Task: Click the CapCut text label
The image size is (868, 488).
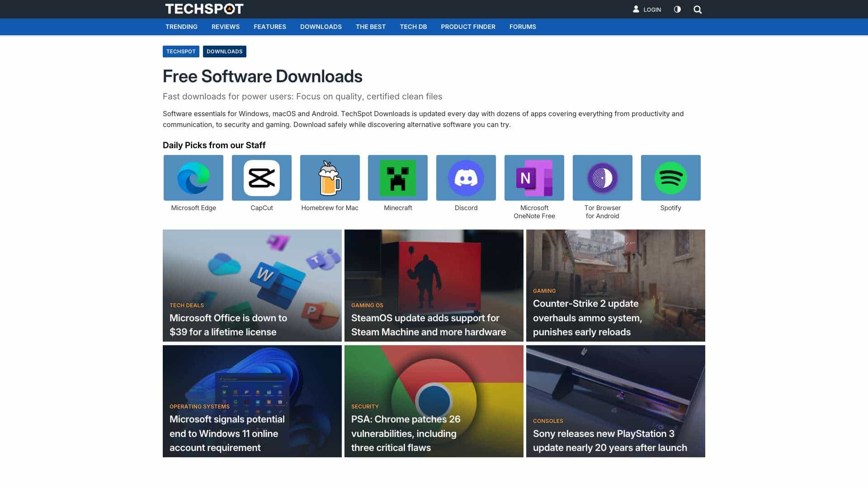Action: coord(262,208)
